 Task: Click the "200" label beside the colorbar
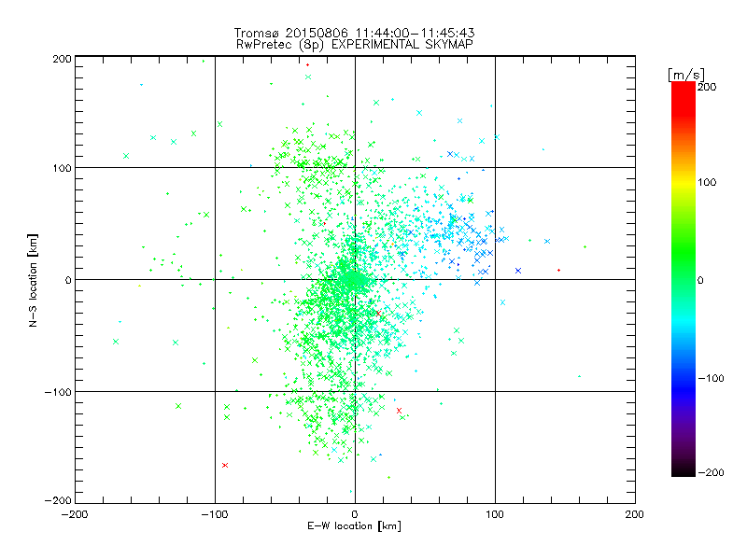(707, 87)
